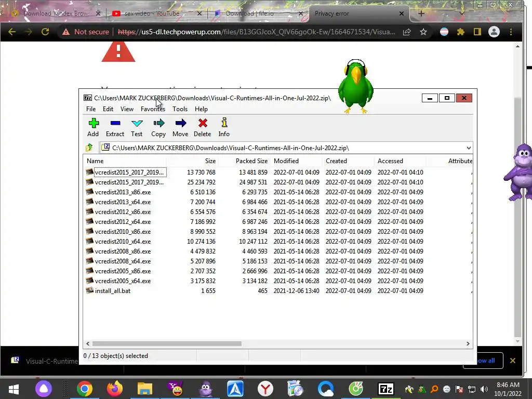This screenshot has width=532, height=399.
Task: Switch to Download Yandex Browser tab
Action: pos(56,14)
